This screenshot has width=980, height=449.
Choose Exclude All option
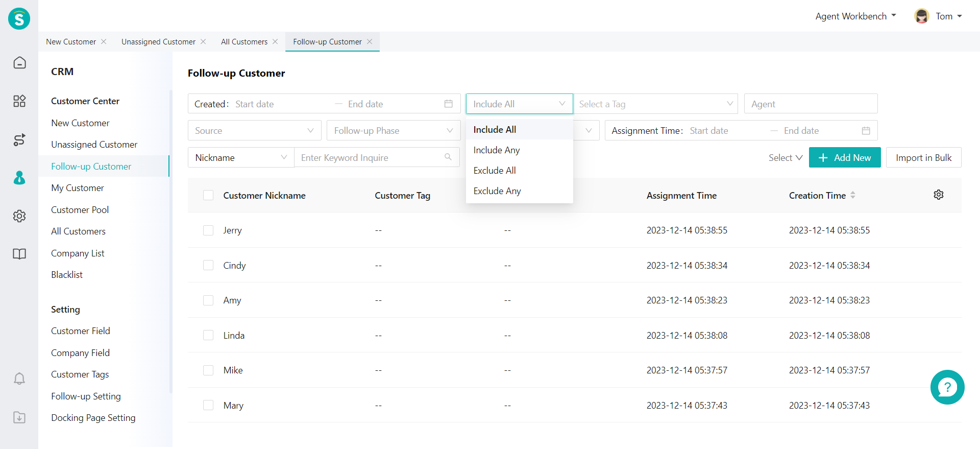click(519, 170)
